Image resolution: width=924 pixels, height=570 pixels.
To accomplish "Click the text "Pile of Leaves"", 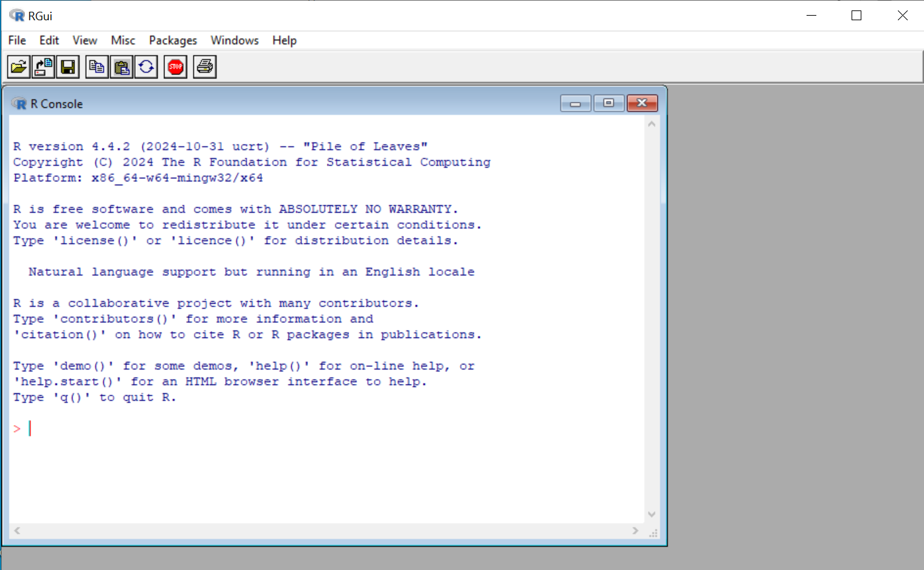I will 365,146.
